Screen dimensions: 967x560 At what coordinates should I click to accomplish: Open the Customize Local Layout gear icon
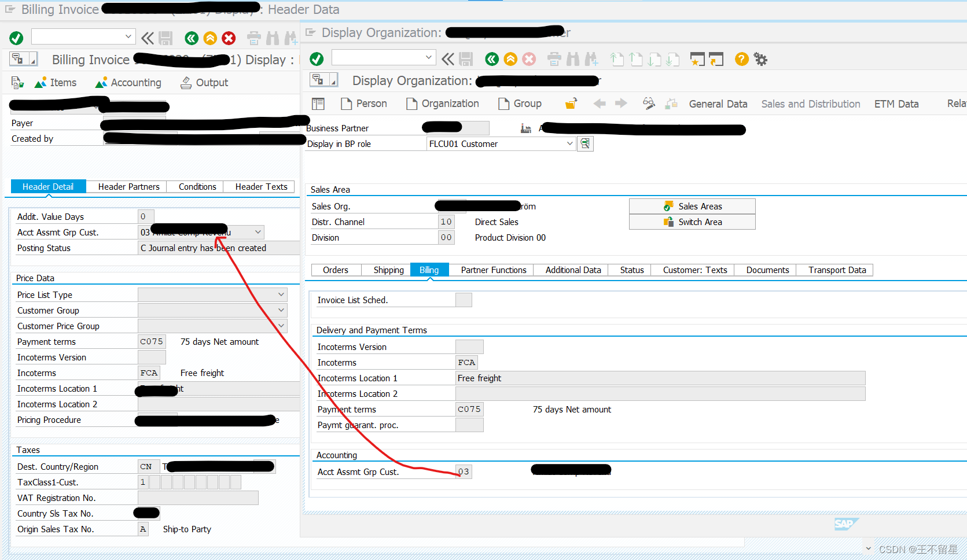[760, 59]
